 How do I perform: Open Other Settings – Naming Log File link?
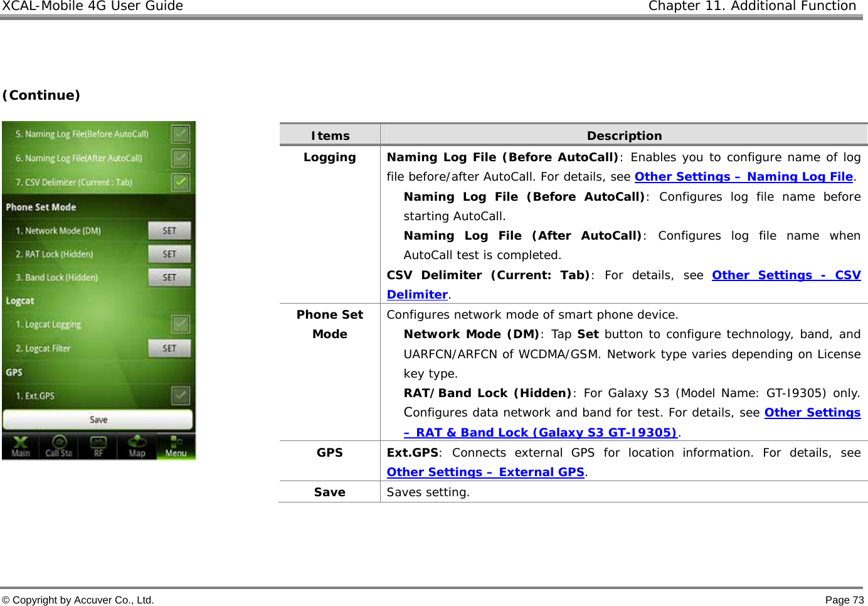tap(743, 176)
